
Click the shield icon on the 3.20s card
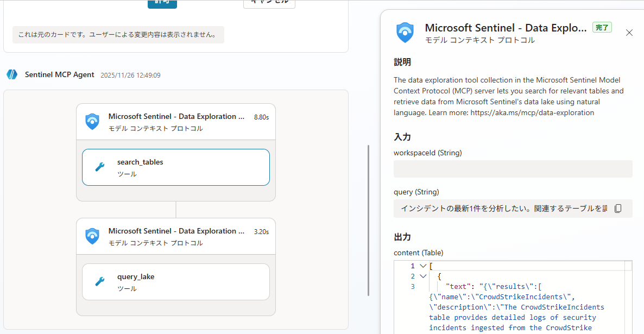tap(92, 236)
